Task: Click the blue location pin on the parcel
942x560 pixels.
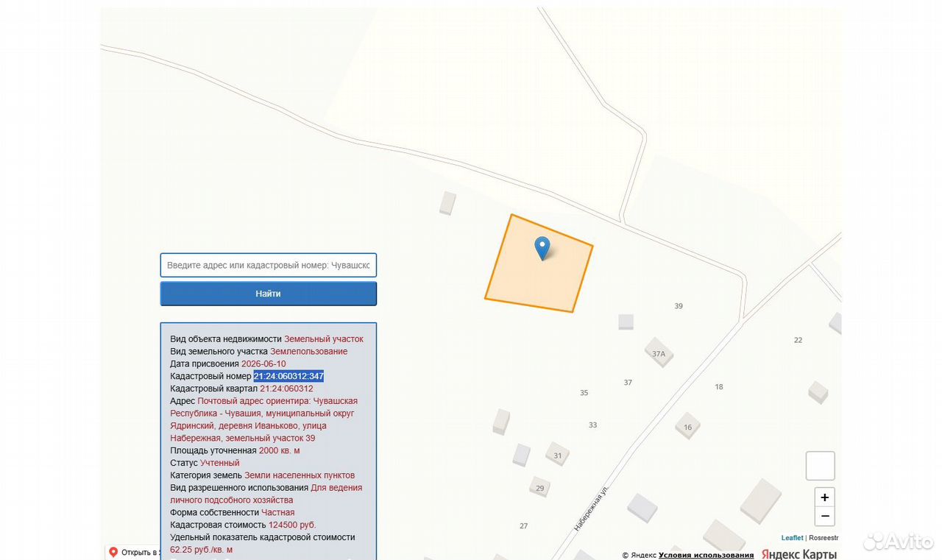Action: 542,249
